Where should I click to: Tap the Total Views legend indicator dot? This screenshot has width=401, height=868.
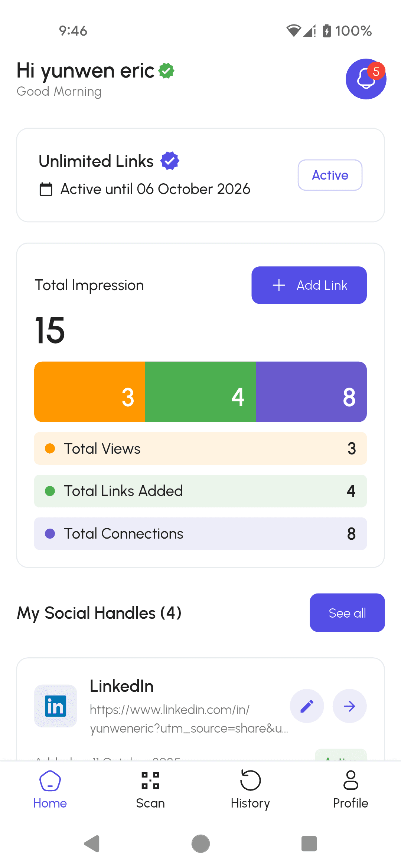click(x=50, y=448)
